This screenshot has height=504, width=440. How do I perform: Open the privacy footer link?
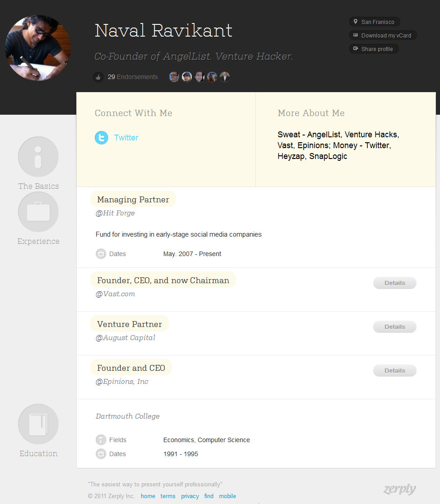coord(190,496)
